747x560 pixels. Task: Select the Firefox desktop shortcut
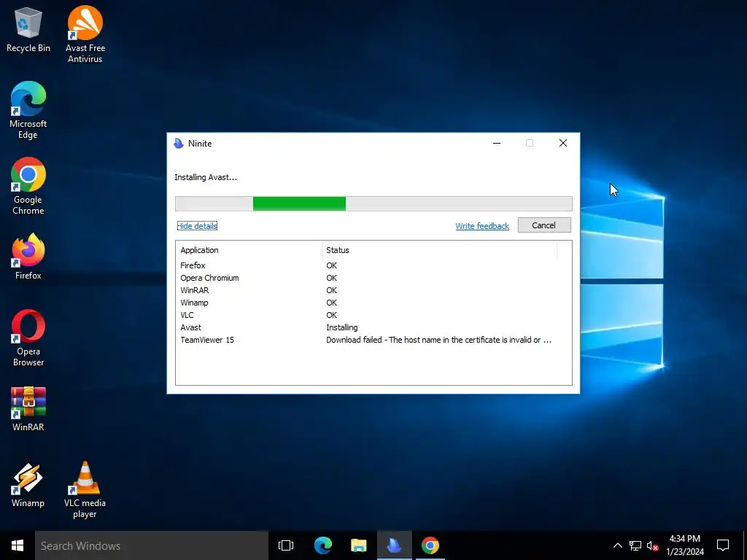click(x=28, y=257)
